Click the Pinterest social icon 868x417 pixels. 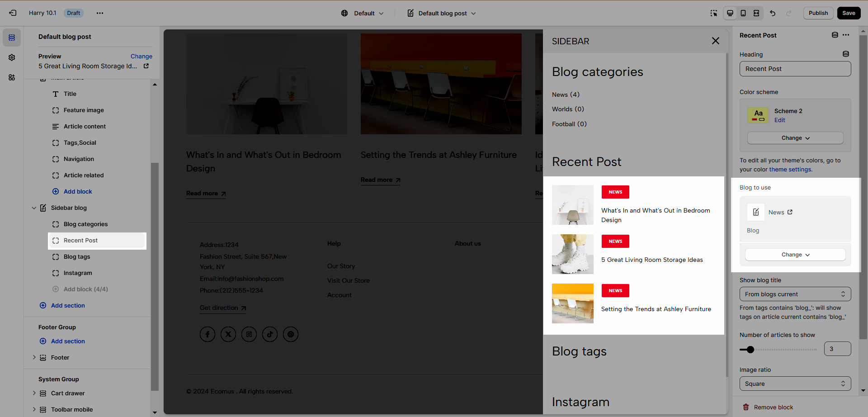(291, 334)
